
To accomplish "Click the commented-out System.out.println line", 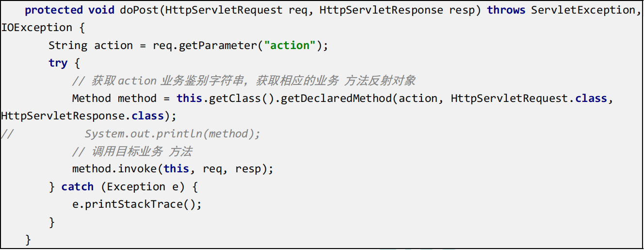I will click(172, 134).
